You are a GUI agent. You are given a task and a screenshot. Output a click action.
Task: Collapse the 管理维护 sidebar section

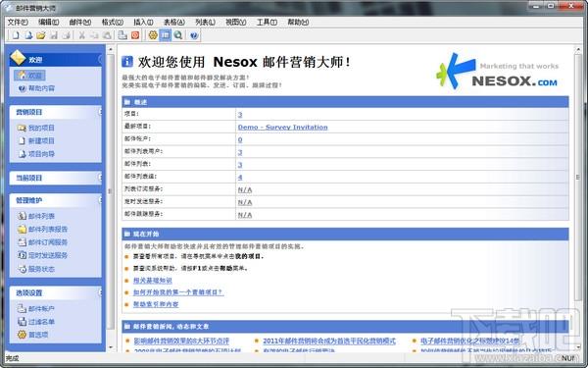(100, 200)
